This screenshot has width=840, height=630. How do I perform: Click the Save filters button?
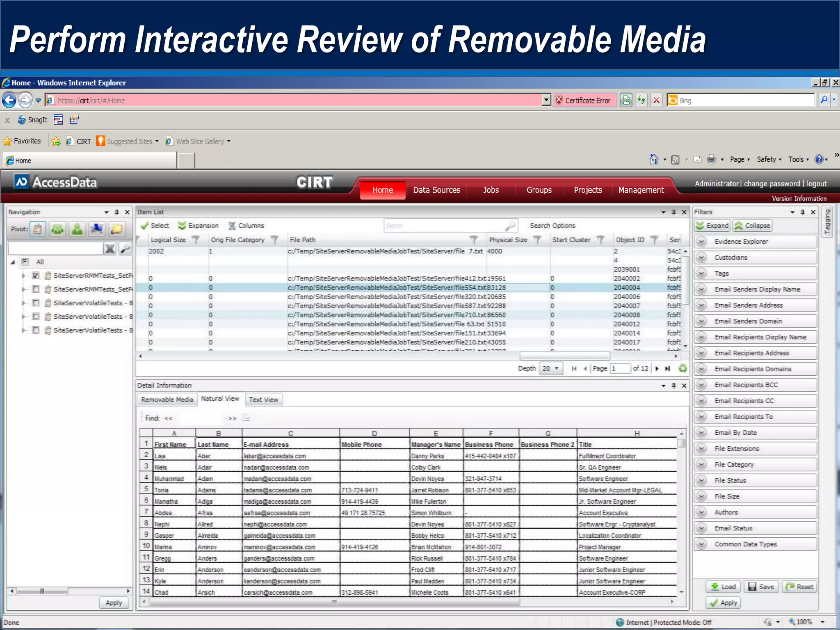[761, 587]
